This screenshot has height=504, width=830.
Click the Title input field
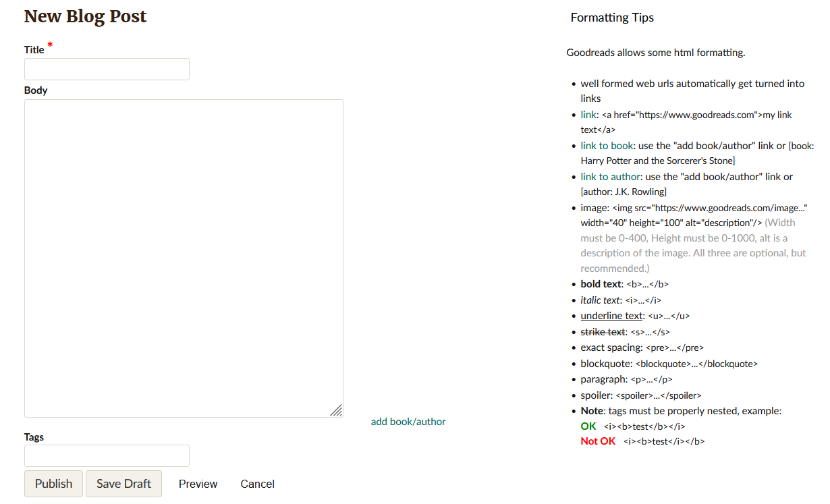coord(107,69)
